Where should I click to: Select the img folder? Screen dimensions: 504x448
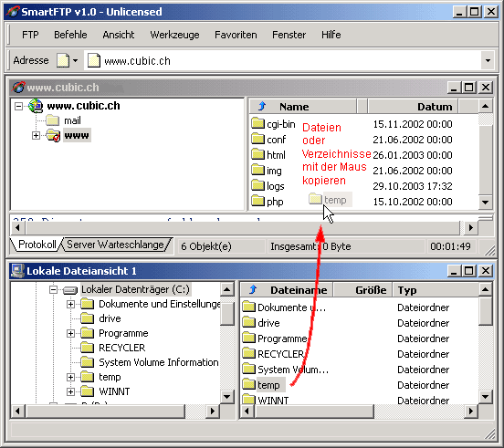point(267,171)
